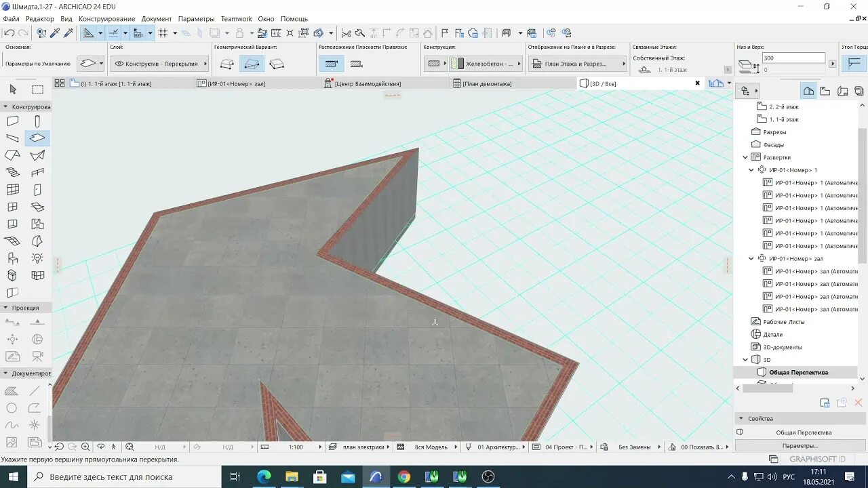Viewport: 868px width, 488px height.
Task: Select the Object chair tool
Action: [x=12, y=258]
